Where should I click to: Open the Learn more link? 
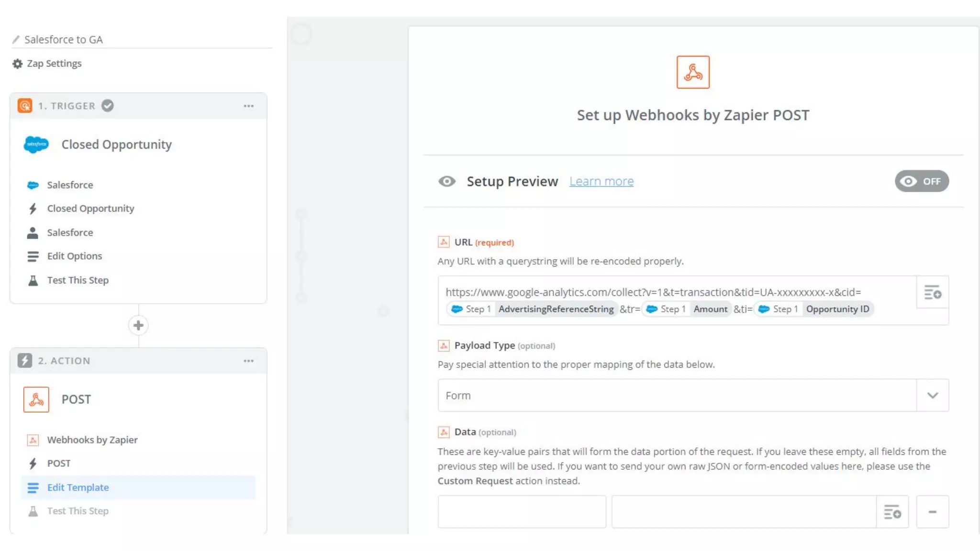point(601,181)
